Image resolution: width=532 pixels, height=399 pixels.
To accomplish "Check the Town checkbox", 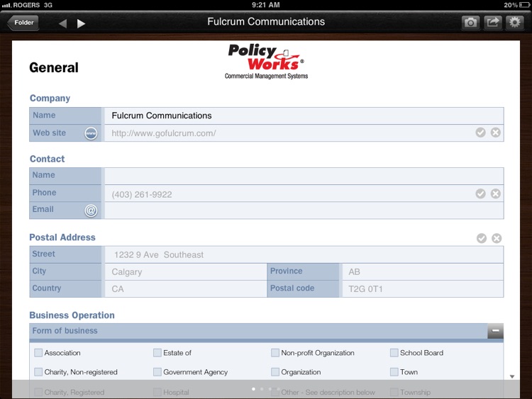I will (394, 372).
